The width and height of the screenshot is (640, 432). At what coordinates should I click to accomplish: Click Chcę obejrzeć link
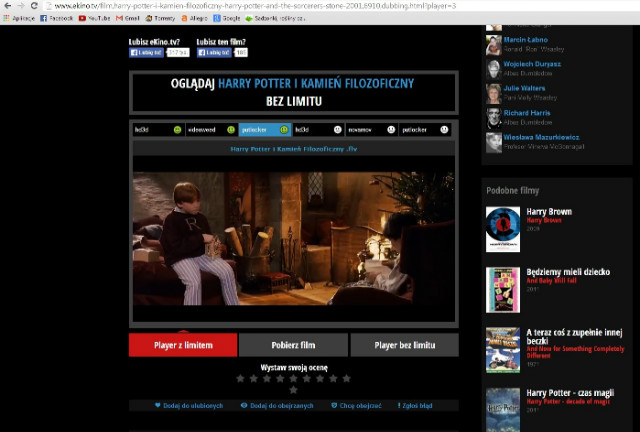tap(356, 405)
